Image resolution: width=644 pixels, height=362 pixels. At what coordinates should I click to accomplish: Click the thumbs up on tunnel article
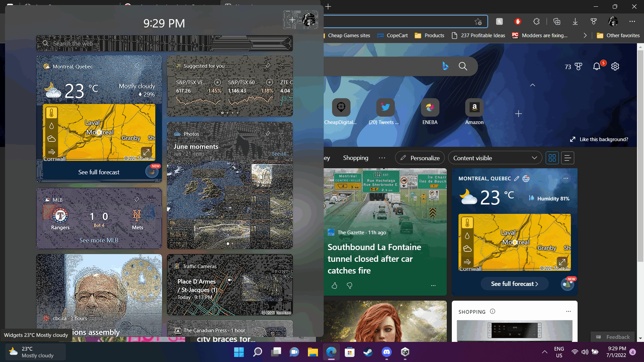pos(334,285)
